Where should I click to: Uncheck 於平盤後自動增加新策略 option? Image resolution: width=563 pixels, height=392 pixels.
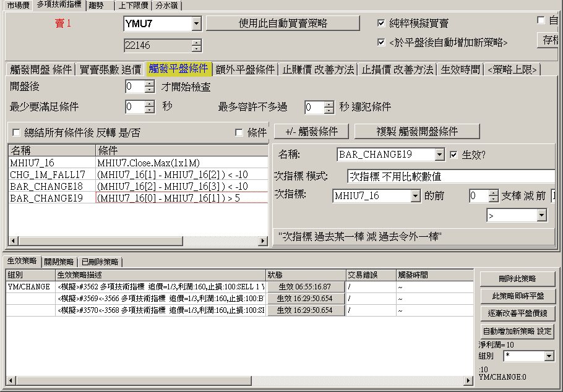coord(382,43)
